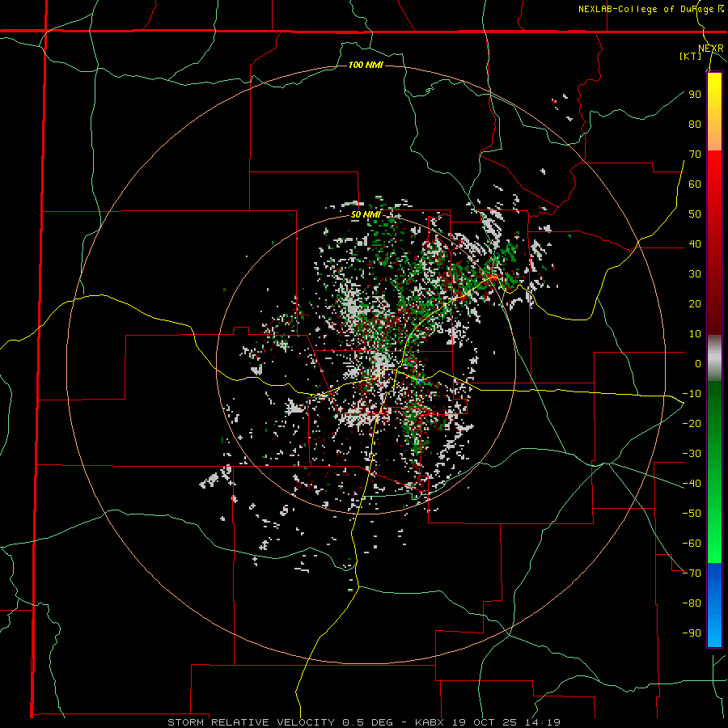This screenshot has height=728, width=728.
Task: Click the 40 value on velocity scale
Action: 695,244
